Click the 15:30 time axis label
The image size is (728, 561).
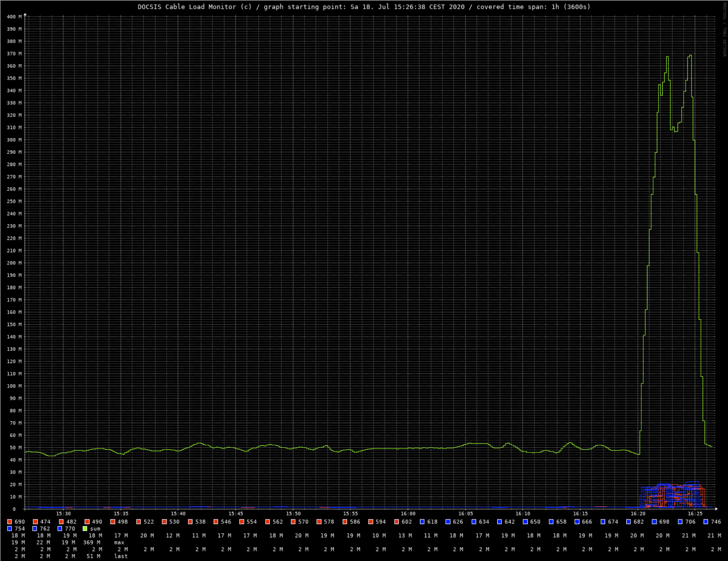(x=63, y=514)
